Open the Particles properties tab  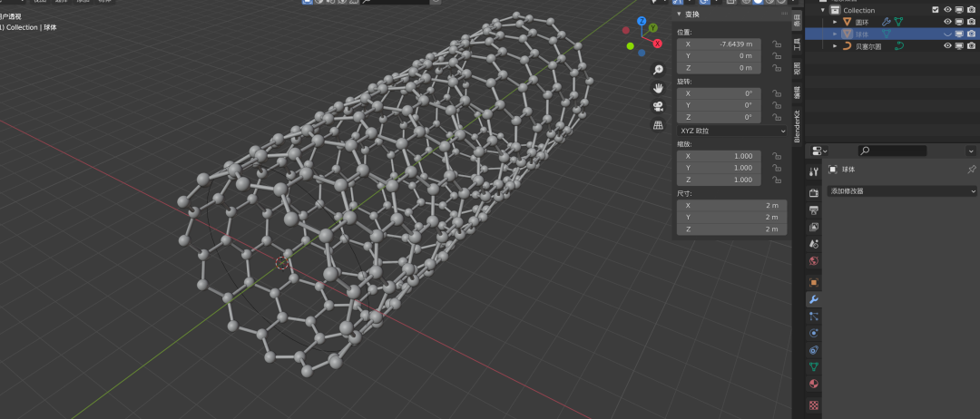(x=813, y=316)
